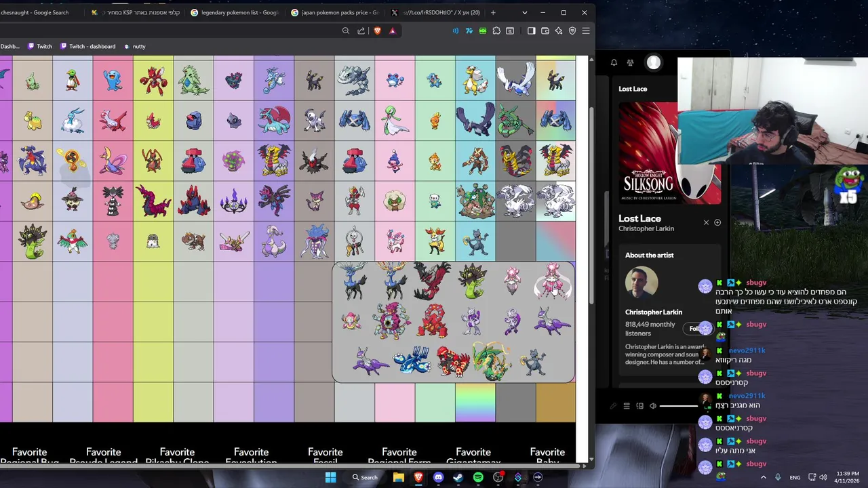Click Spotify friend activity icon
Viewport: 868px width, 488px height.
(630, 62)
